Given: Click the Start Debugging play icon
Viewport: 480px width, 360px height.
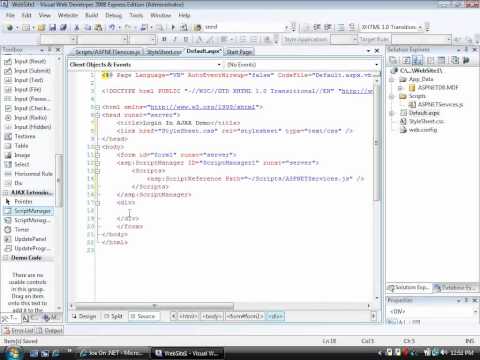Looking at the screenshot, I should (x=173, y=28).
